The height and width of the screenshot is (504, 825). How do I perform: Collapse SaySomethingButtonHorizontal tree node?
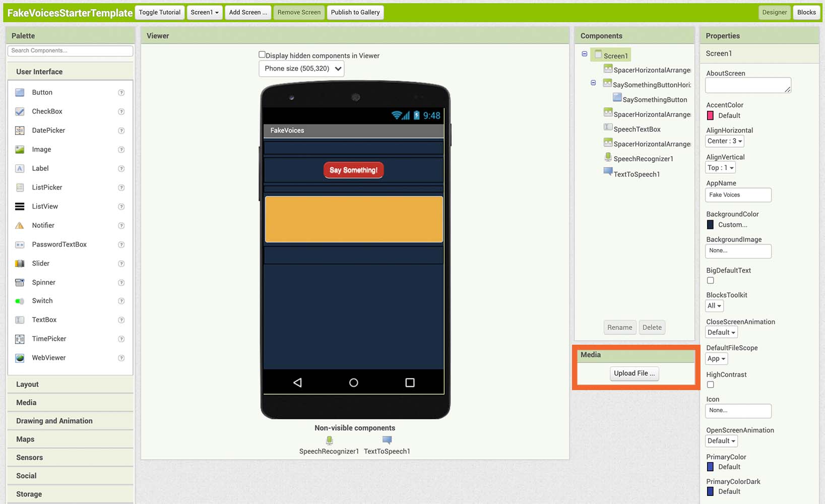click(x=593, y=83)
